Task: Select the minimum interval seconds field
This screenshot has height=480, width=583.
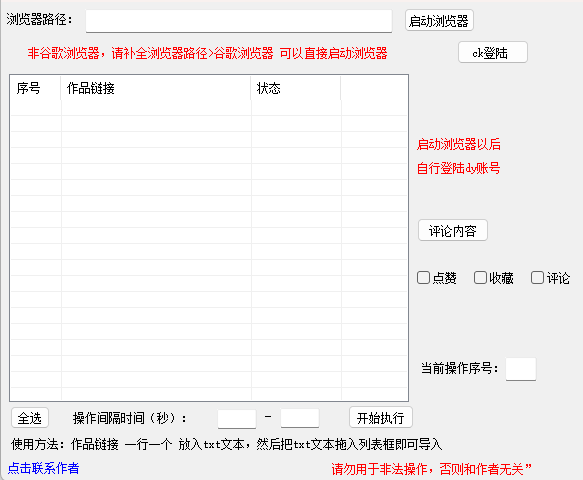Action: (x=237, y=419)
